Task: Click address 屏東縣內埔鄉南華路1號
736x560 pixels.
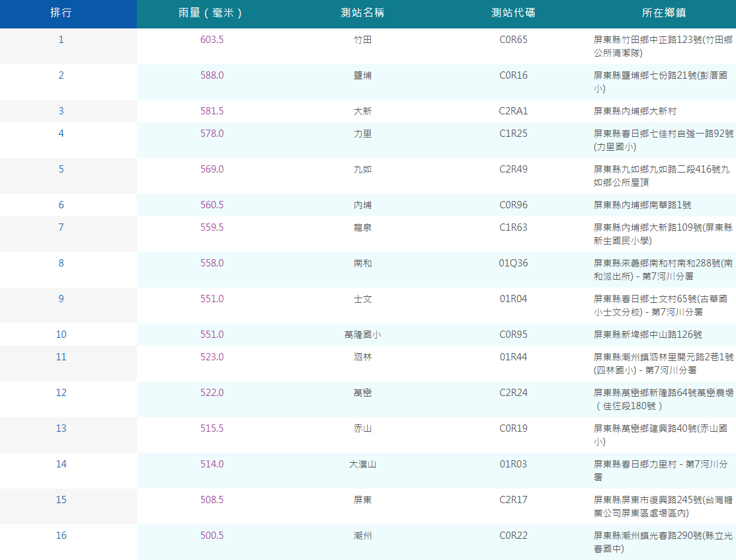Action: click(x=642, y=205)
